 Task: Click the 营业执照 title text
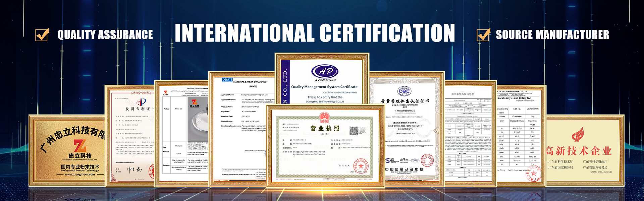click(x=325, y=128)
